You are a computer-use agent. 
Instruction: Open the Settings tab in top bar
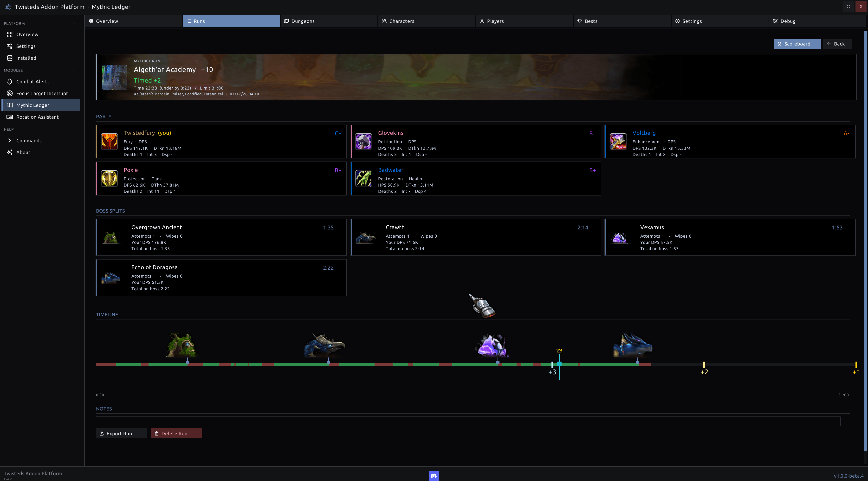pos(720,21)
